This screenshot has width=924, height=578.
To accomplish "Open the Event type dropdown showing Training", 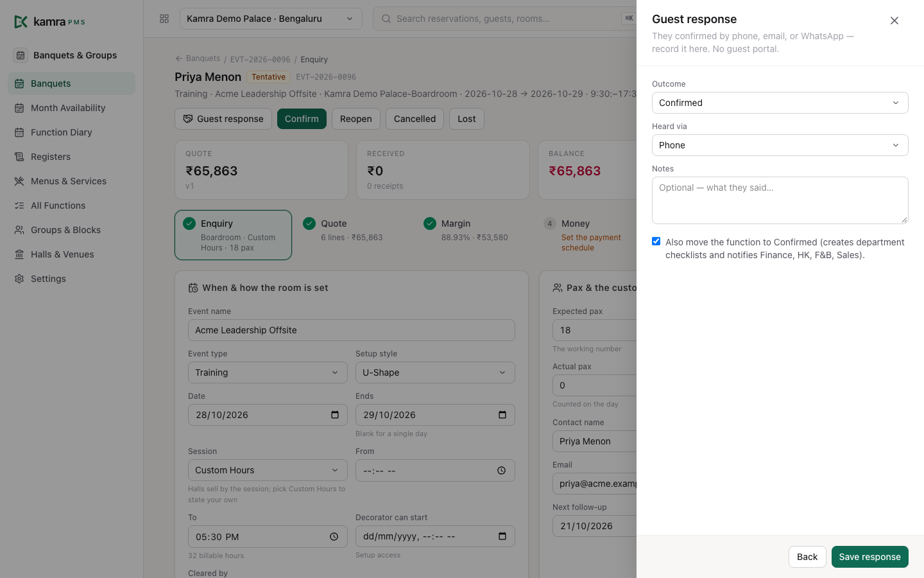I will [x=268, y=372].
